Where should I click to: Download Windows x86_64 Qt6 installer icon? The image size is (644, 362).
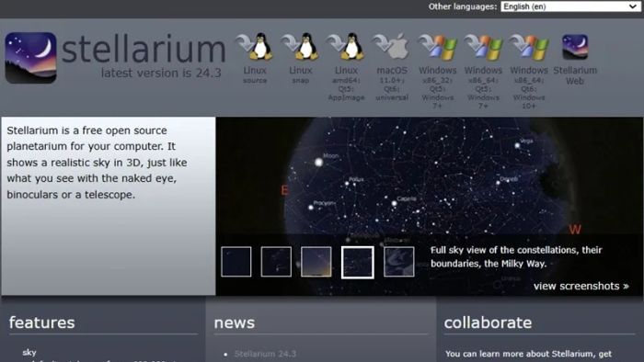529,47
